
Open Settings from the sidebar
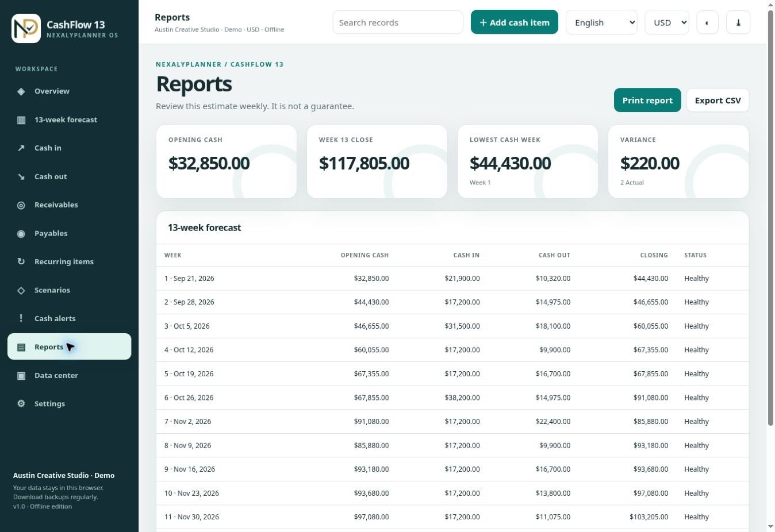pos(69,403)
